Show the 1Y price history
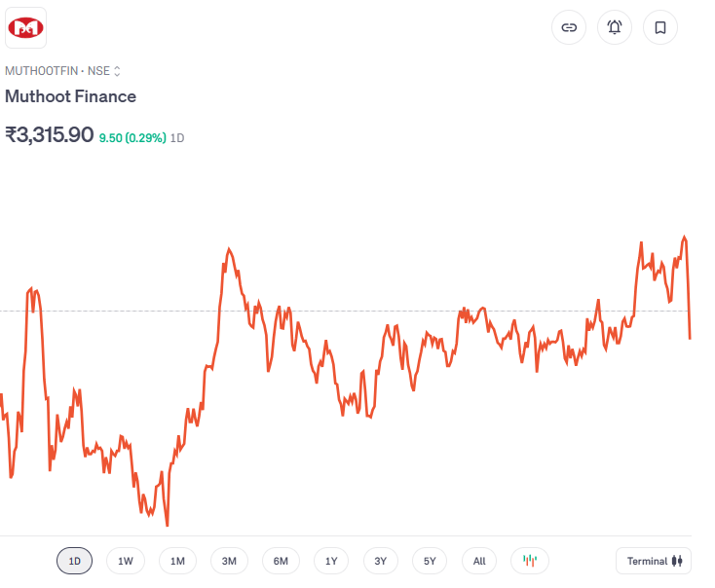The height and width of the screenshot is (588, 715). pos(331,561)
